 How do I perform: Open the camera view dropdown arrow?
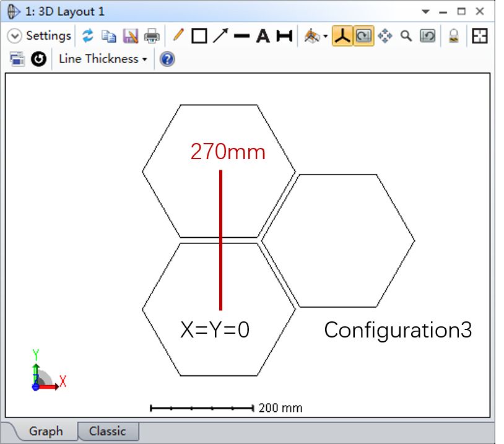click(325, 37)
